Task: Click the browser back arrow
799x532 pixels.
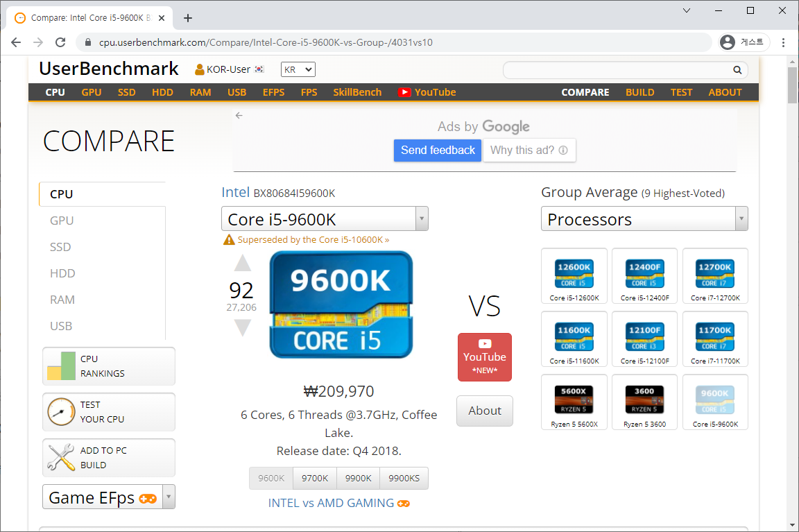Action: click(x=16, y=42)
